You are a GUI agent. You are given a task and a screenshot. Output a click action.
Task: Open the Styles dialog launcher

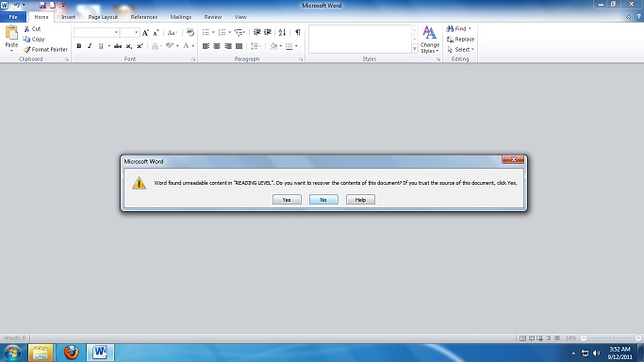(x=438, y=59)
